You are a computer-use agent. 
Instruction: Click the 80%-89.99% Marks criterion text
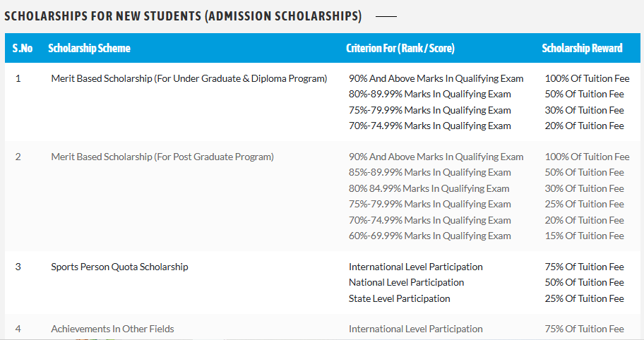click(429, 94)
